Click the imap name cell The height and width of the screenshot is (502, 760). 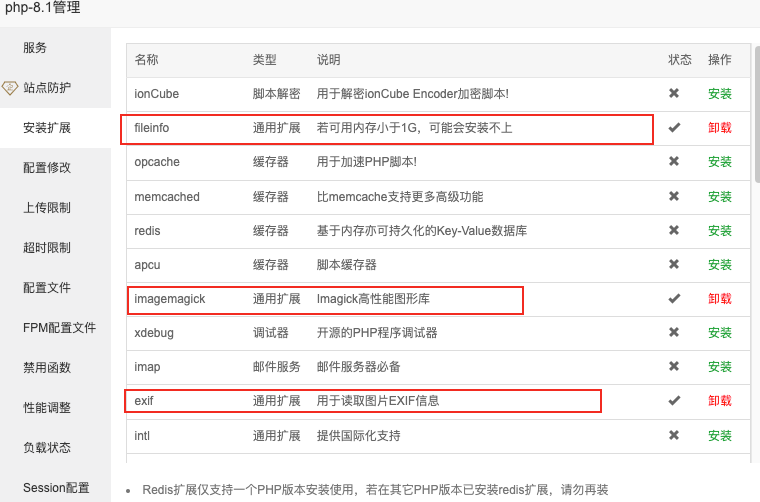point(147,367)
